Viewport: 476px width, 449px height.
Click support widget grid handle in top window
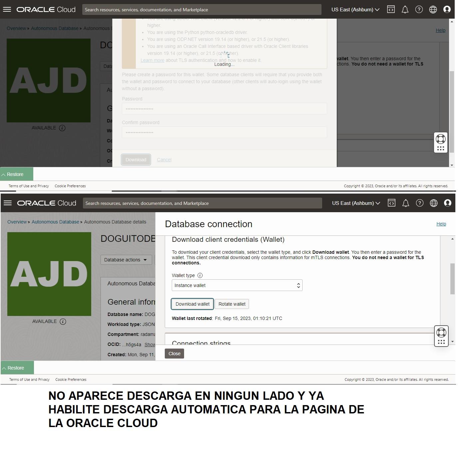click(x=441, y=148)
